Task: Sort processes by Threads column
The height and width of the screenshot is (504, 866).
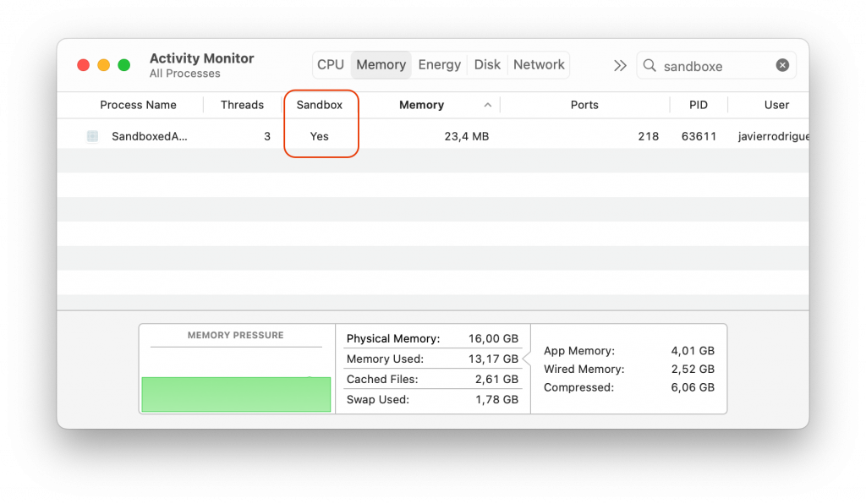Action: 243,105
